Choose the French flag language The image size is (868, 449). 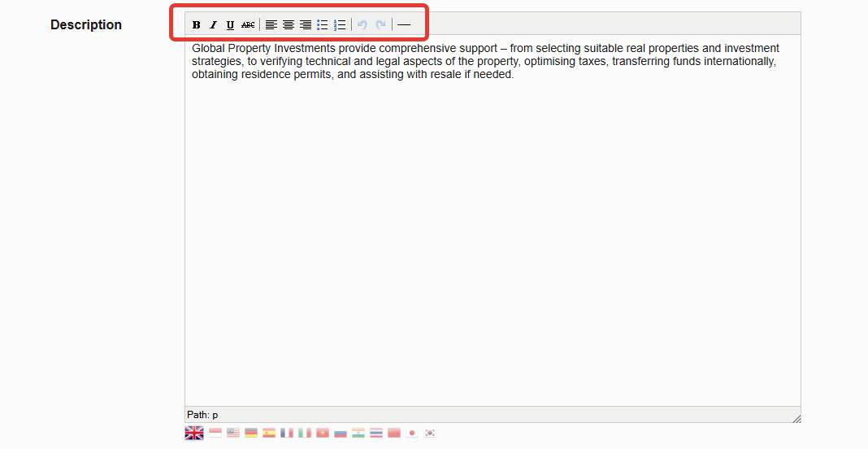click(x=287, y=433)
